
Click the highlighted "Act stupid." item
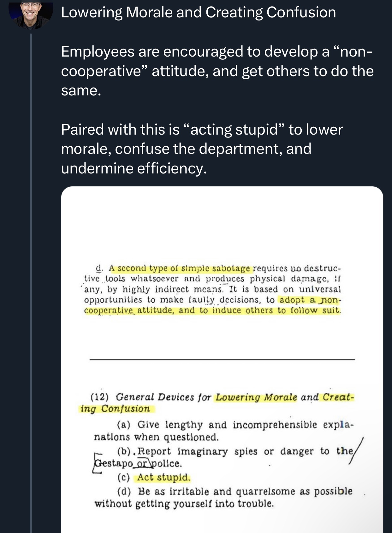(163, 477)
